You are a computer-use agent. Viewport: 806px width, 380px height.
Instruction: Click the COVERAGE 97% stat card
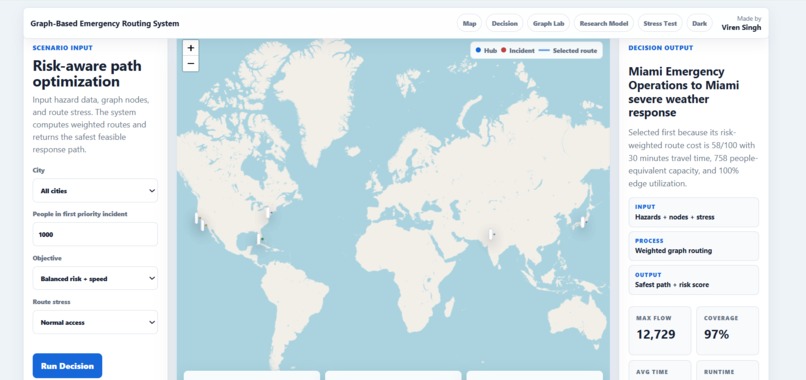click(727, 331)
